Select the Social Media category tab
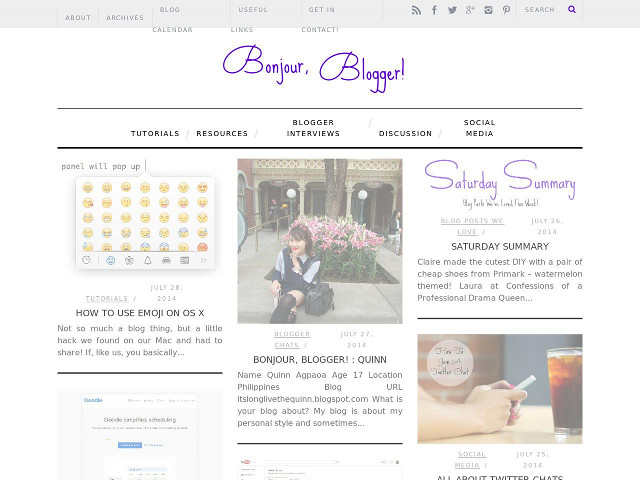 tap(480, 128)
